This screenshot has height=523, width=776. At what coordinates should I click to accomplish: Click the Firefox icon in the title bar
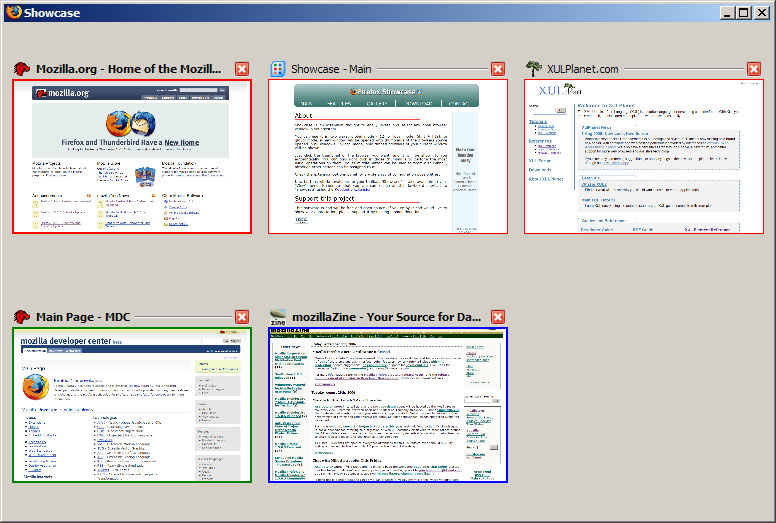(11, 12)
